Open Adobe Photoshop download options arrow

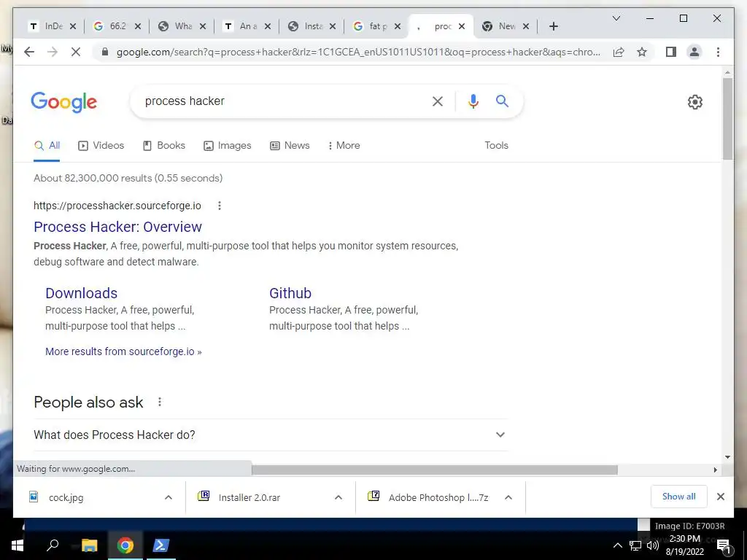(x=508, y=497)
